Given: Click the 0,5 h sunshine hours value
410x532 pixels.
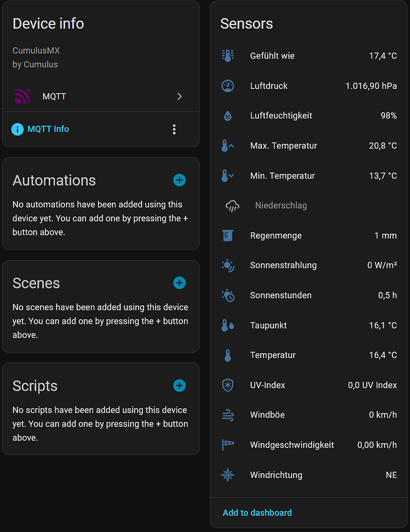Looking at the screenshot, I should click(x=388, y=296).
